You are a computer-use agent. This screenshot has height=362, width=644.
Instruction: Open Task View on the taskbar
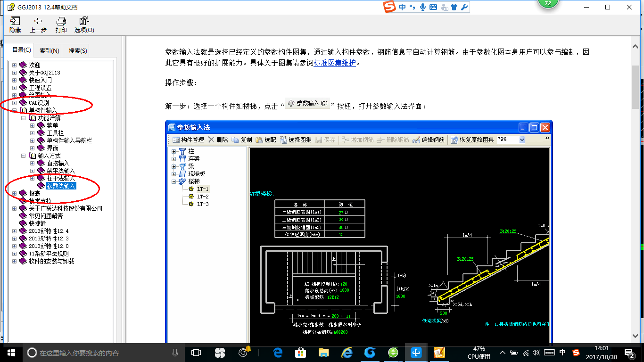click(x=196, y=353)
